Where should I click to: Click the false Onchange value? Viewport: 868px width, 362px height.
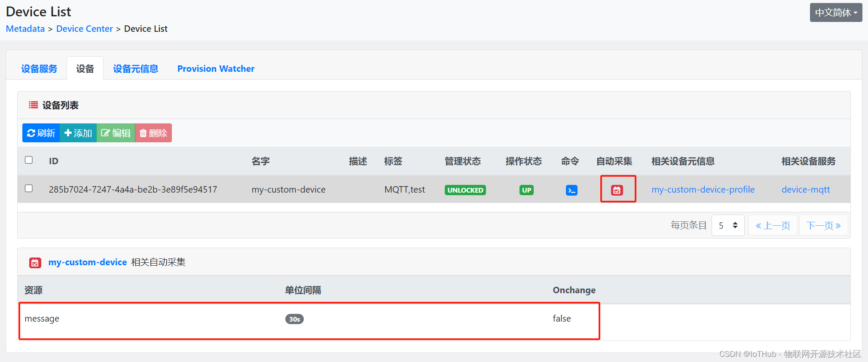[x=562, y=319]
